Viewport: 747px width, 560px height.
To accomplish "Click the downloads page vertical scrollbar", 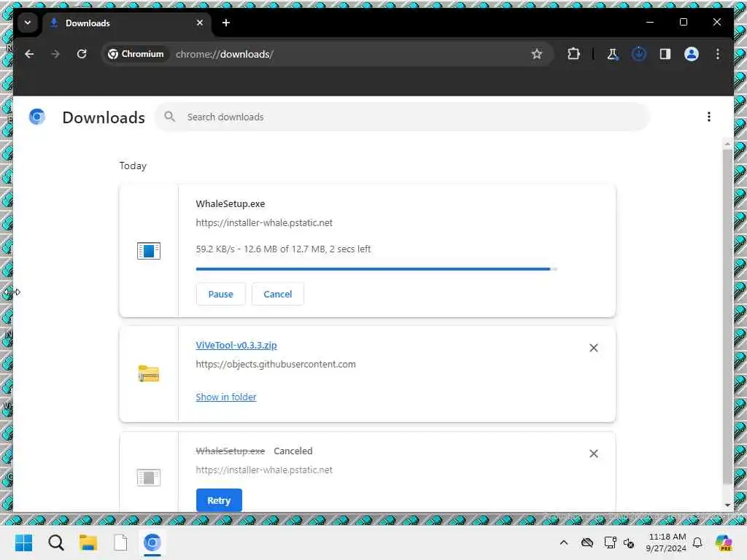I will click(x=727, y=316).
